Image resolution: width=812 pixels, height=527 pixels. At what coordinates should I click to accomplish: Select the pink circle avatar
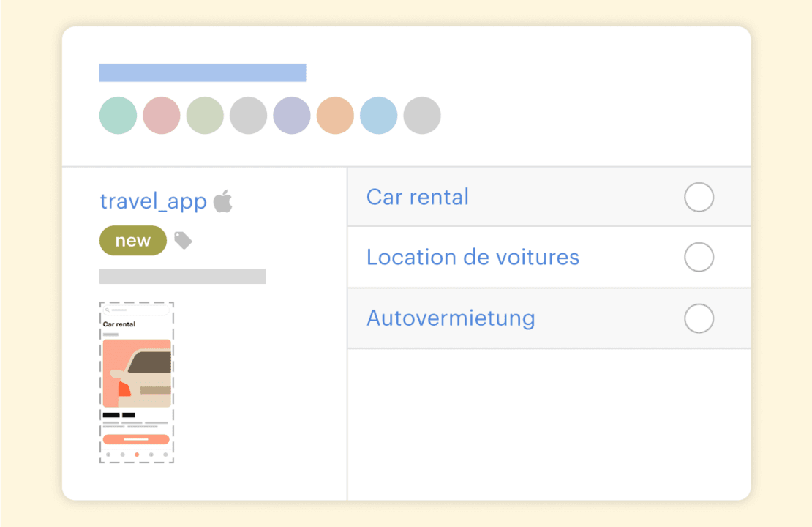tap(162, 116)
